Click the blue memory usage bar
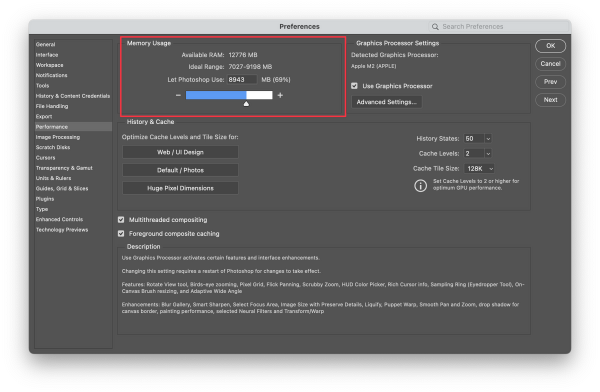Screen dimensions: 600x392 (216, 95)
